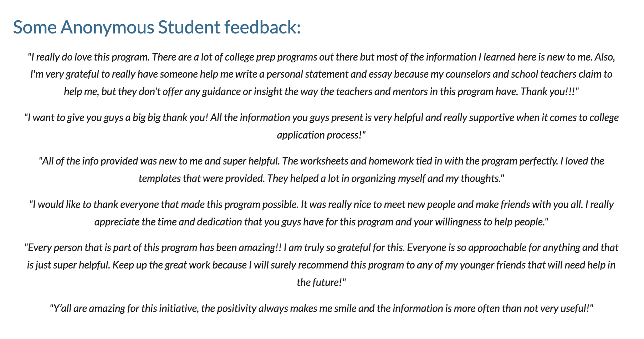Click the quote 'All of the info provided'
Image resolution: width=644 pixels, height=339 pixels.
321,170
